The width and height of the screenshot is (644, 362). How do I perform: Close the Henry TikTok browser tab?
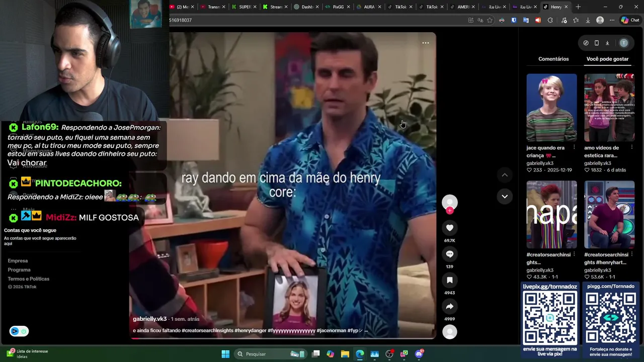point(566,7)
